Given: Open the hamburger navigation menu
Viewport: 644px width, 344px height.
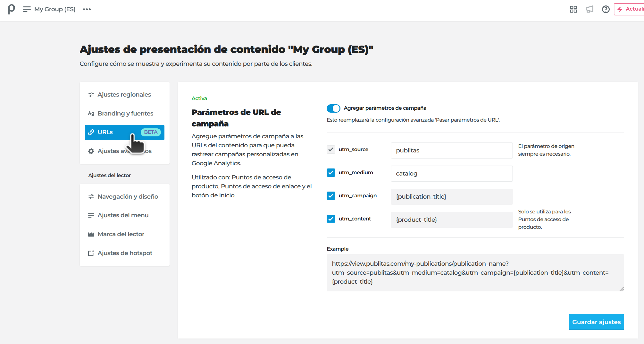Looking at the screenshot, I should point(27,9).
